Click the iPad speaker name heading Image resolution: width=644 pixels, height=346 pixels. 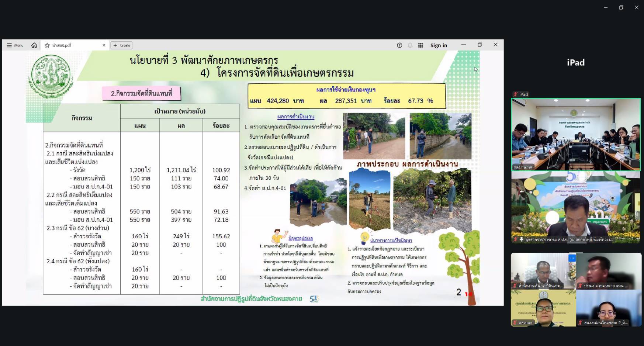point(576,63)
